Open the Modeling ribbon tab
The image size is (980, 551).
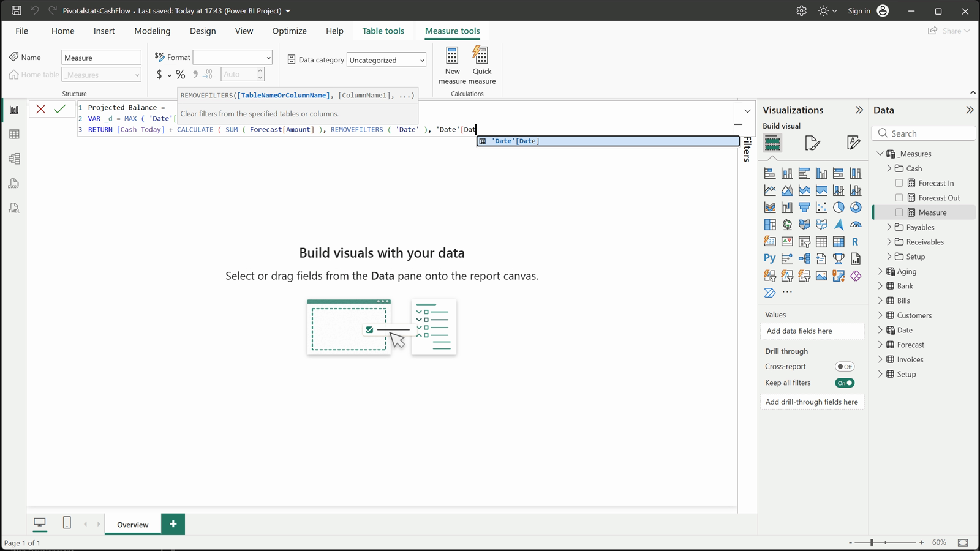click(x=153, y=31)
